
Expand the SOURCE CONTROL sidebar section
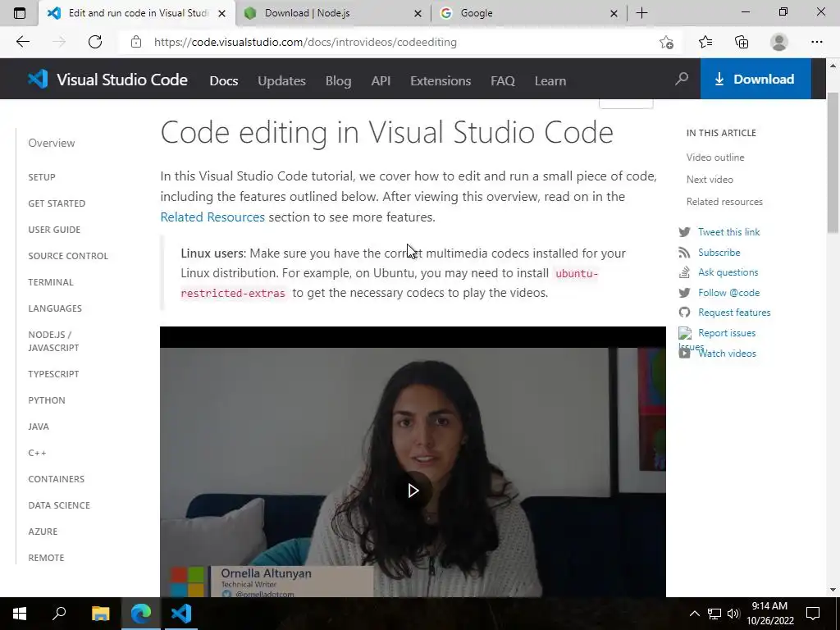click(68, 256)
